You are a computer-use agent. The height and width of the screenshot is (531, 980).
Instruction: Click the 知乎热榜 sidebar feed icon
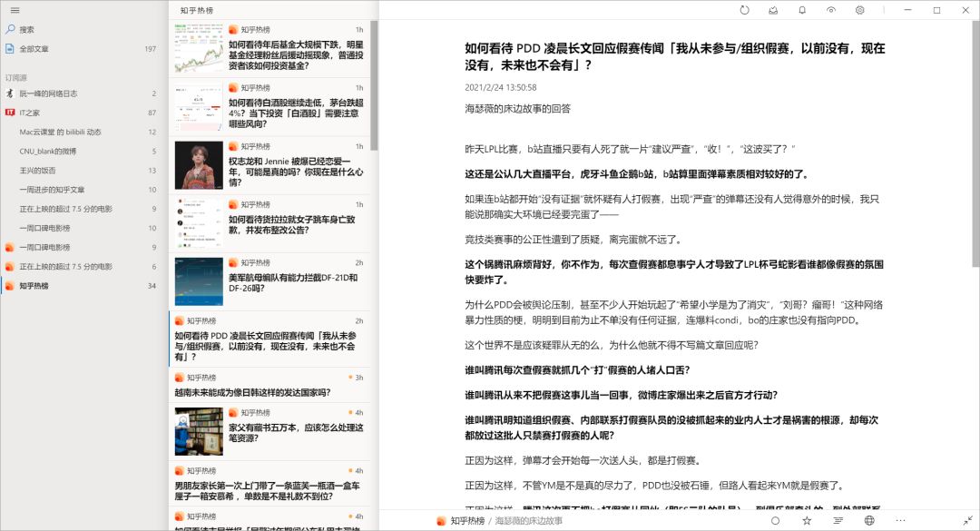9,286
